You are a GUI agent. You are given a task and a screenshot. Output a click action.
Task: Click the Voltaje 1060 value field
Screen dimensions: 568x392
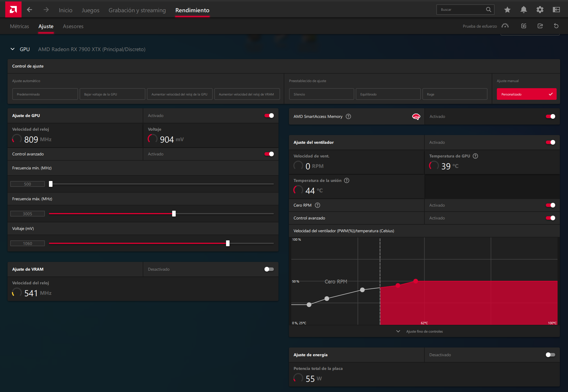pyautogui.click(x=27, y=243)
